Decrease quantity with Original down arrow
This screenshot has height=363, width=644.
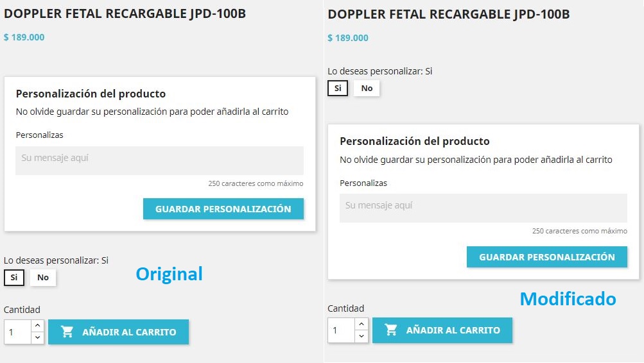[37, 337]
